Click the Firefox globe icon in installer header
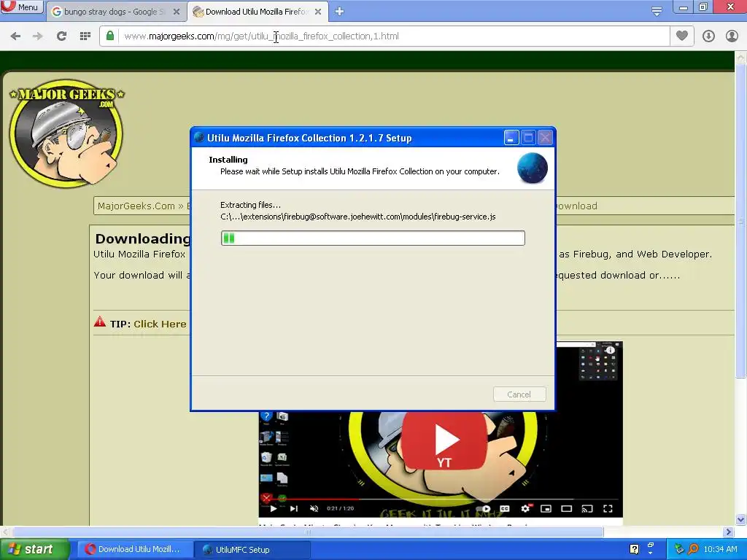 click(x=532, y=168)
